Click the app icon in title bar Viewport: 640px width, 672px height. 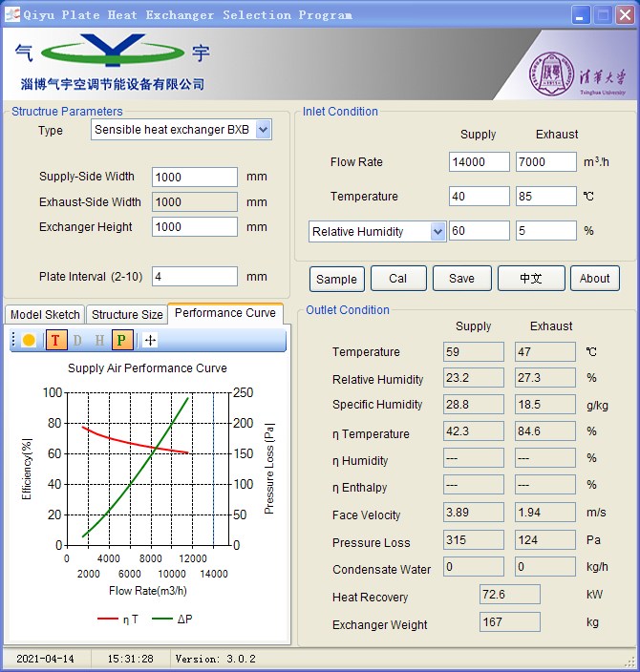pos(12,14)
